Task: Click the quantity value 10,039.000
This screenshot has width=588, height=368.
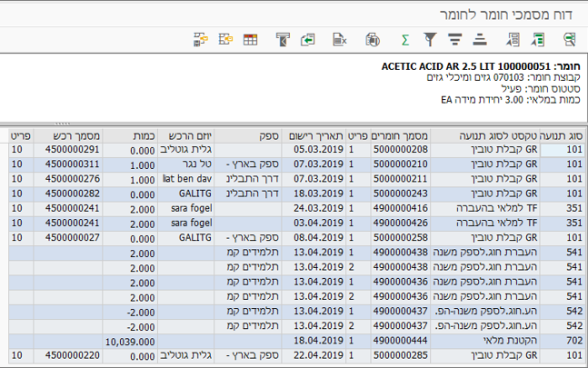Action: [x=130, y=342]
